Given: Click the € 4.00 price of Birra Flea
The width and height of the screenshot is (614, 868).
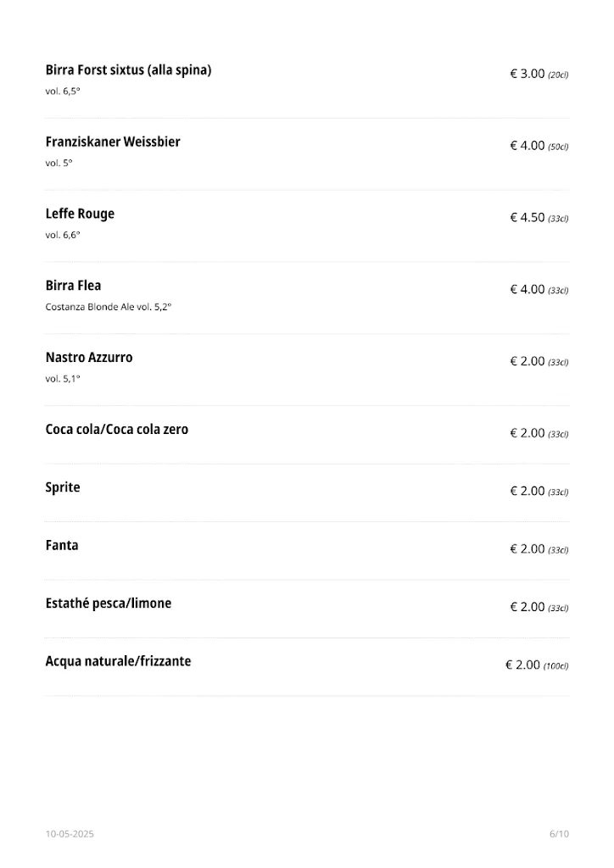Looking at the screenshot, I should click(527, 290).
